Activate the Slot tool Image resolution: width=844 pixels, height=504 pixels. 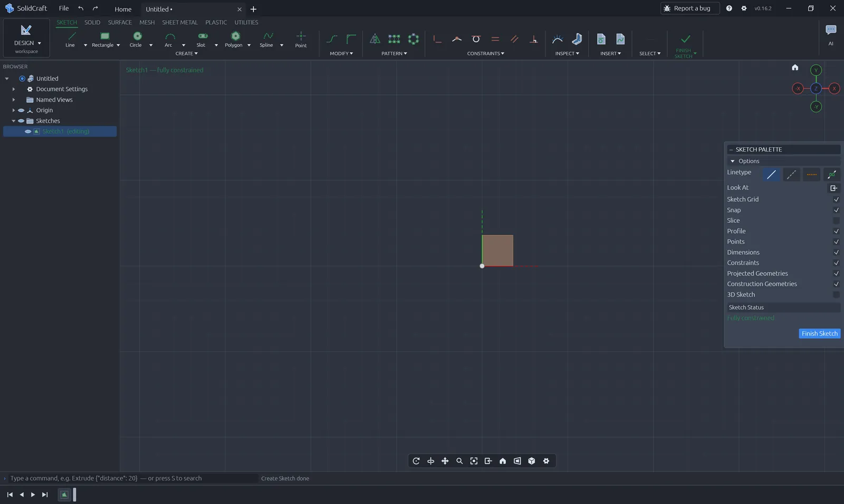tap(202, 39)
